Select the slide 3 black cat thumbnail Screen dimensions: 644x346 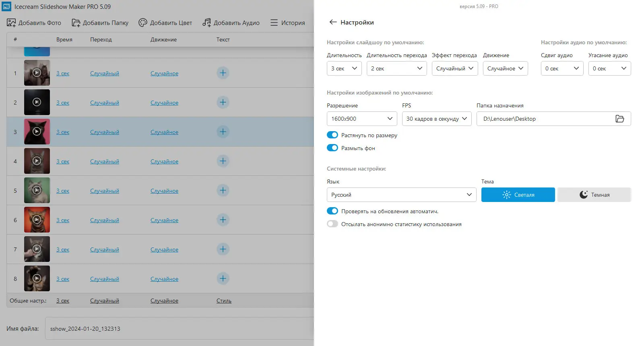37,132
